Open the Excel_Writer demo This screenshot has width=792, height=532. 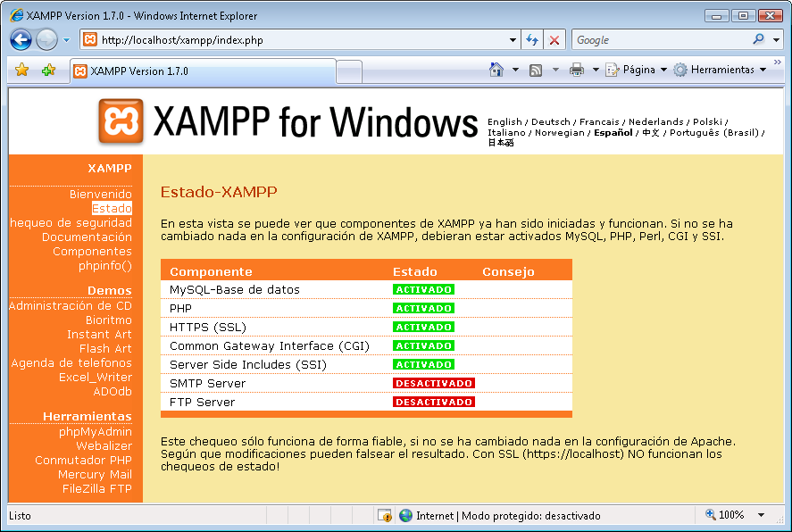[95, 377]
